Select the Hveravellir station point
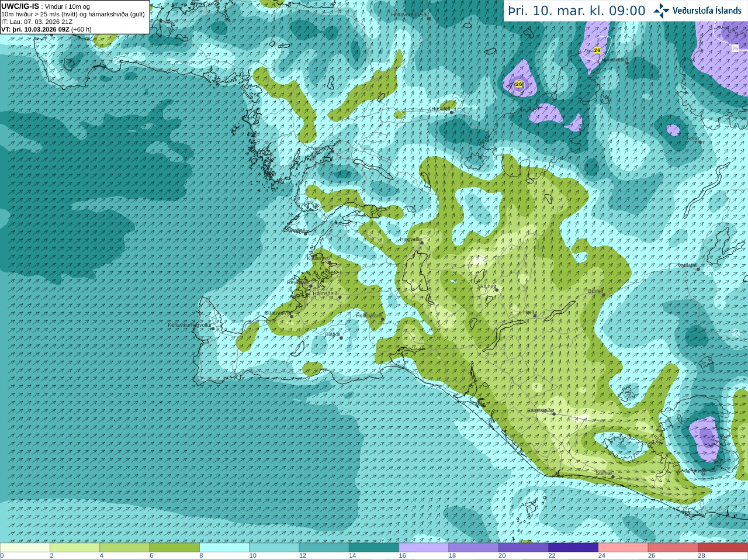 (626, 63)
